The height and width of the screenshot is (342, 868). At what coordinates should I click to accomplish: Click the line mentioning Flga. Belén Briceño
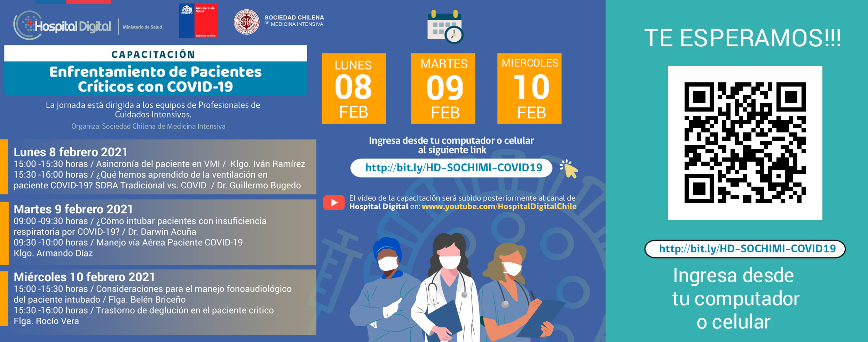[x=100, y=299]
